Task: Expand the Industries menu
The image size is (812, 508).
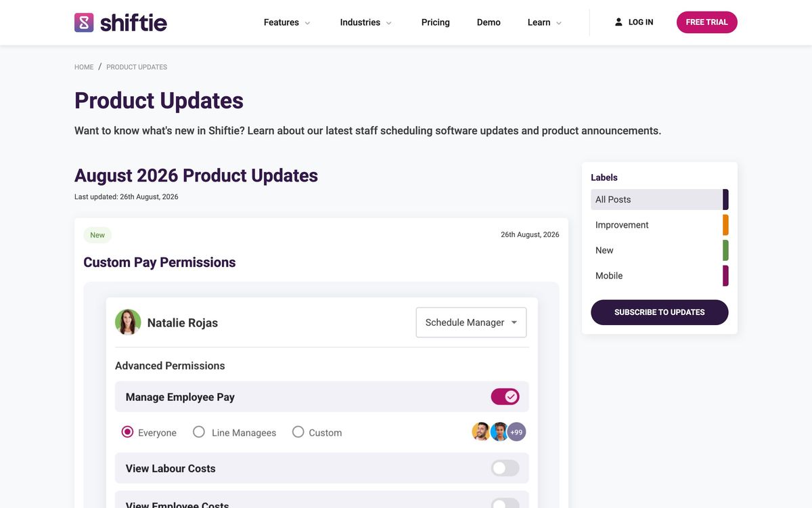Action: 366,22
